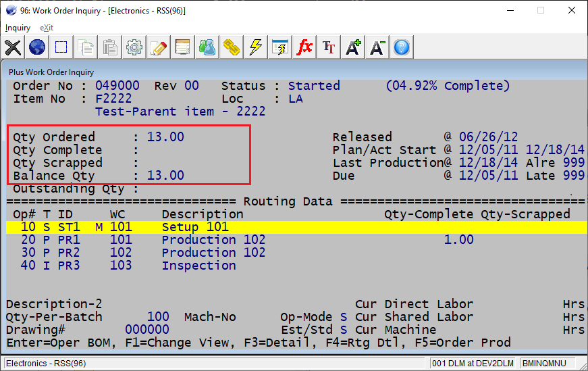Screen dimensions: 588x371
Task: Open the globe web browser icon
Action: pos(36,47)
